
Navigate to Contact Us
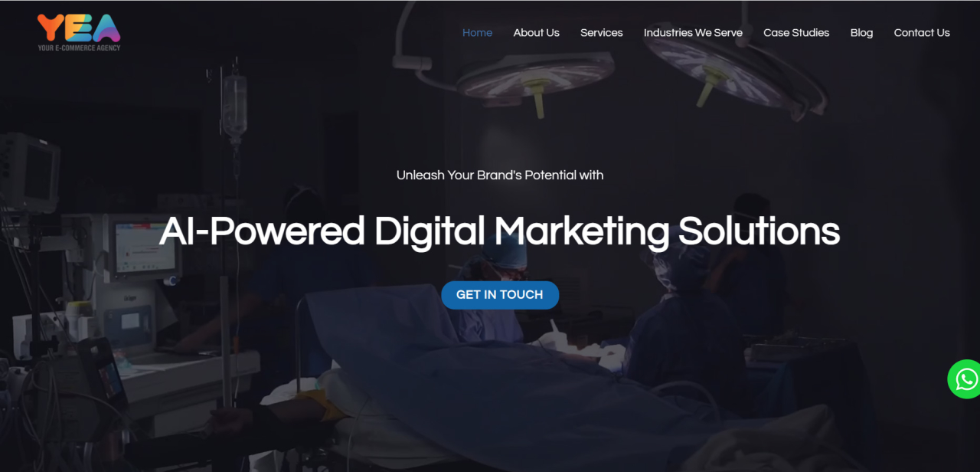(922, 32)
